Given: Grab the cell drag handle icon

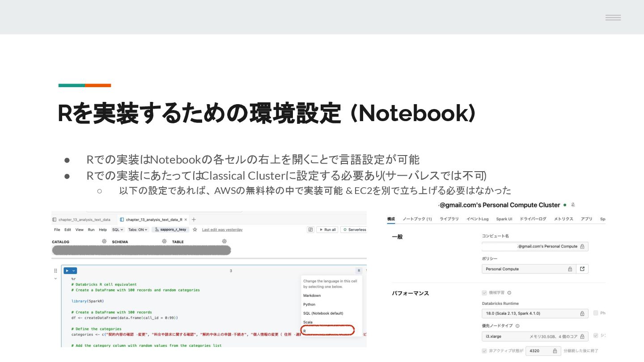Looking at the screenshot, I should [x=55, y=271].
